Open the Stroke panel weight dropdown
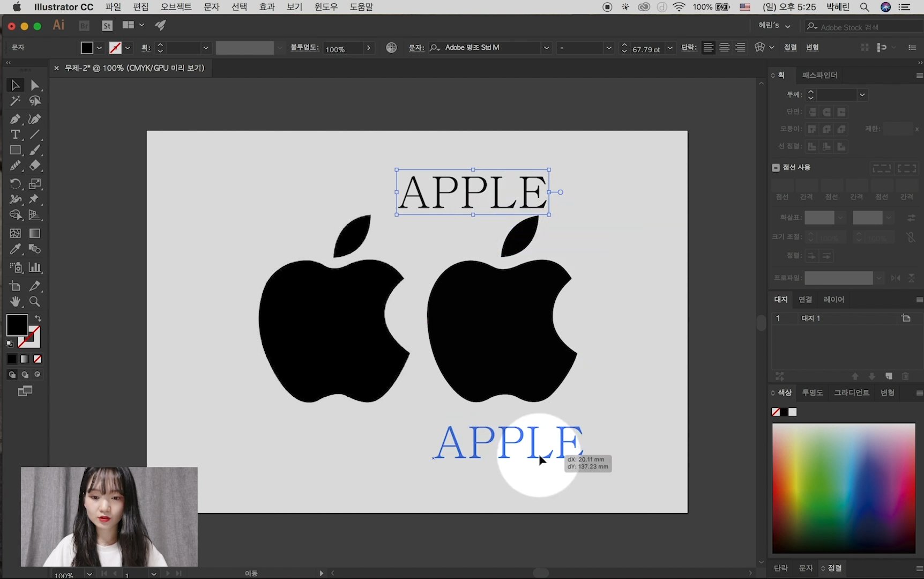 pos(862,95)
